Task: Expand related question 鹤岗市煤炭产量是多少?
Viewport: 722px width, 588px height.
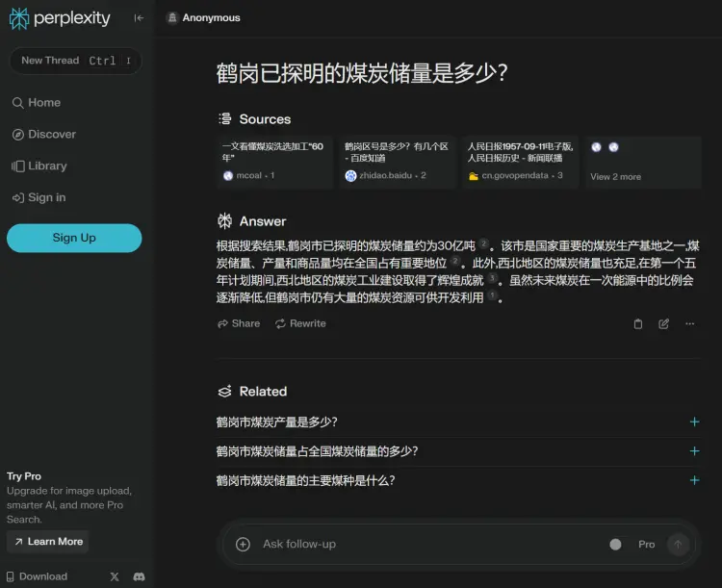Action: coord(458,422)
